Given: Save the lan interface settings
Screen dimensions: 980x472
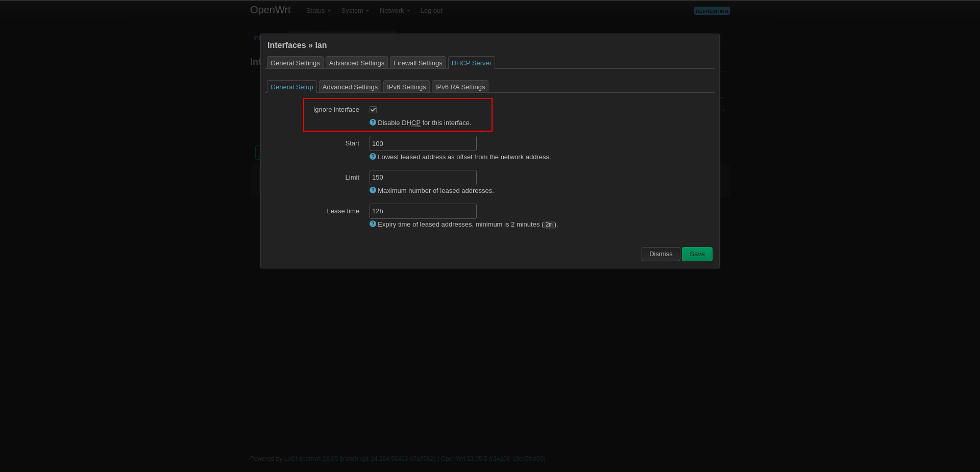Looking at the screenshot, I should [x=697, y=254].
